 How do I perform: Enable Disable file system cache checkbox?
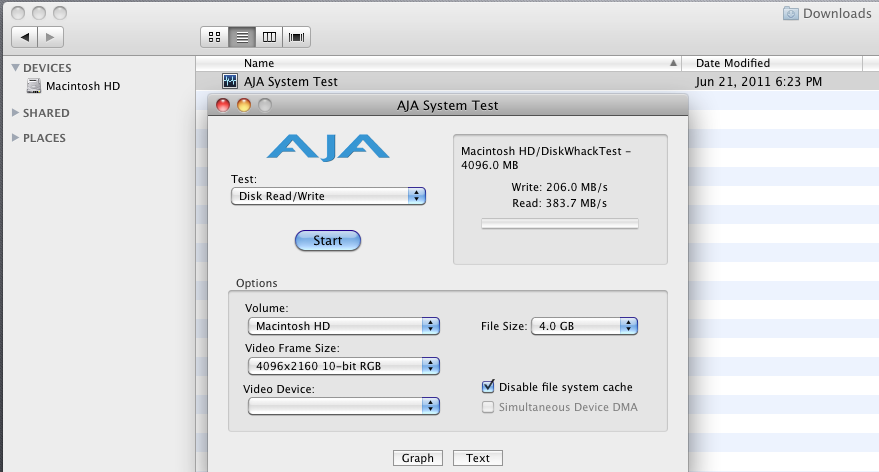[x=488, y=387]
